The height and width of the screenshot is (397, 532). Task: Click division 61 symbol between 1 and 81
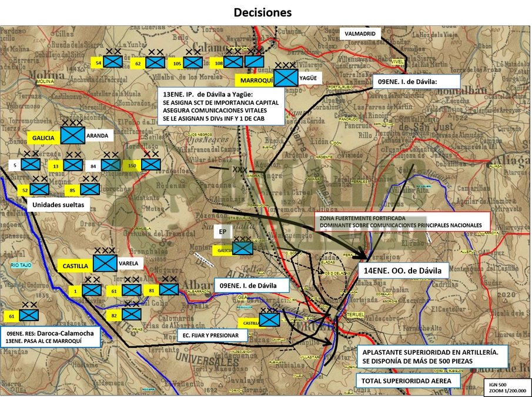132,290
